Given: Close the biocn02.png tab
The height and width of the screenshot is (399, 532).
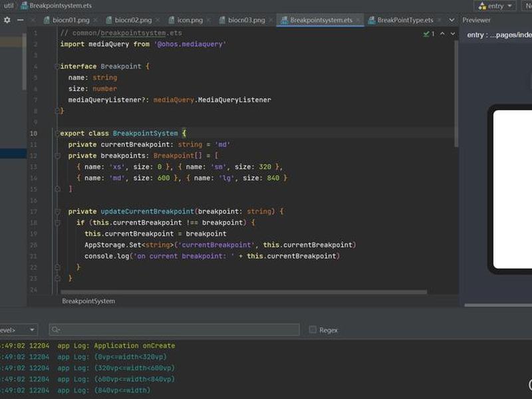Looking at the screenshot, I should tap(158, 21).
